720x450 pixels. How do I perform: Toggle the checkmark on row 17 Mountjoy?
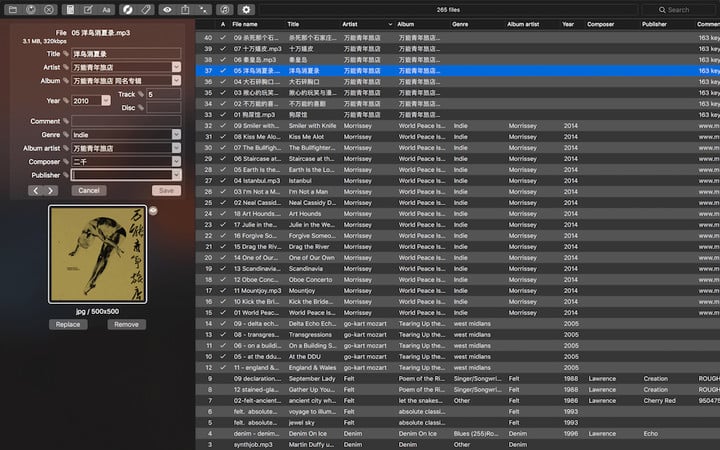tap(223, 291)
